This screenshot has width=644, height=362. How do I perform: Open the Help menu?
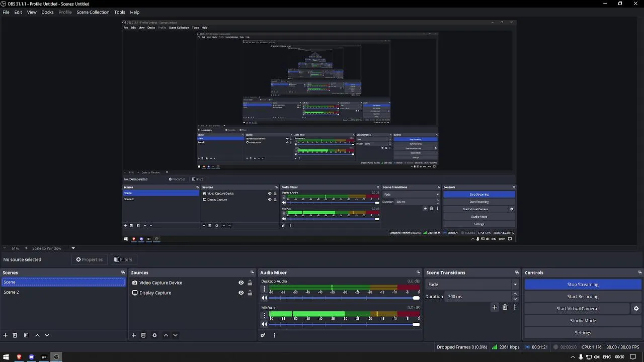[x=135, y=12]
